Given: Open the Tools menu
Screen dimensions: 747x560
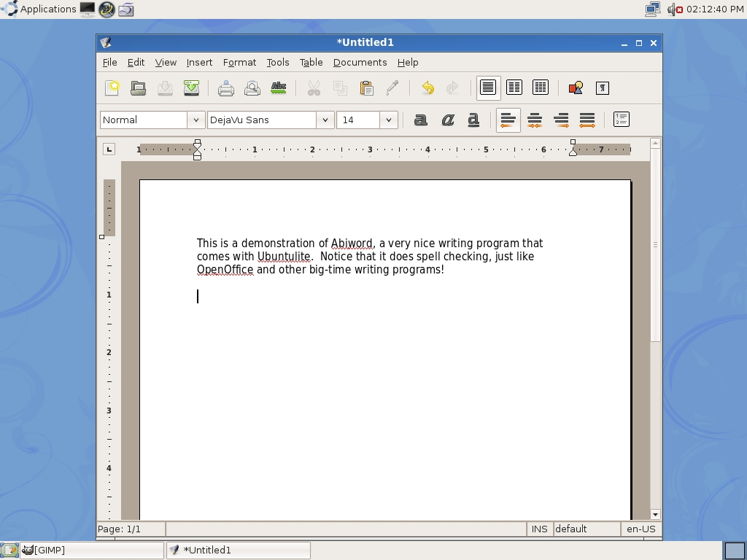Looking at the screenshot, I should coord(278,63).
